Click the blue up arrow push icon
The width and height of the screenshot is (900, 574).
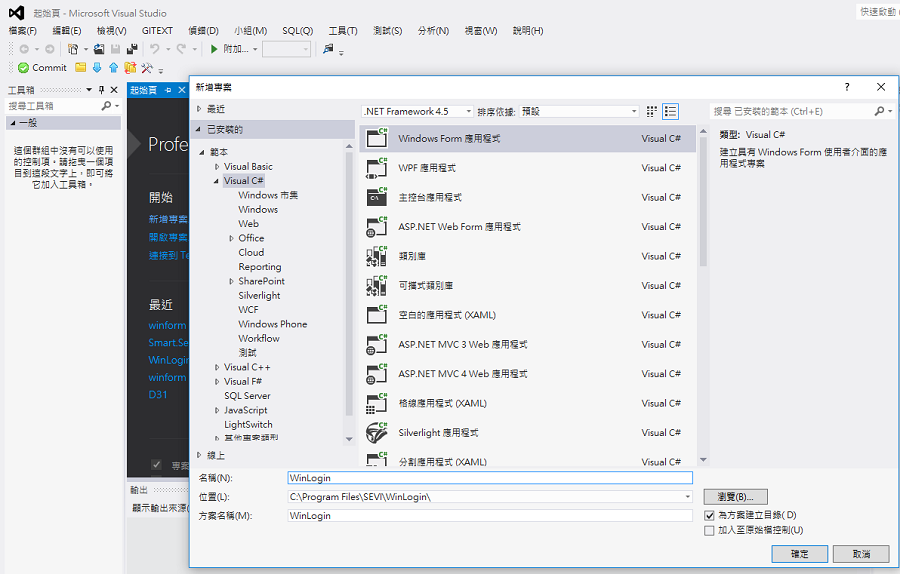pyautogui.click(x=114, y=68)
